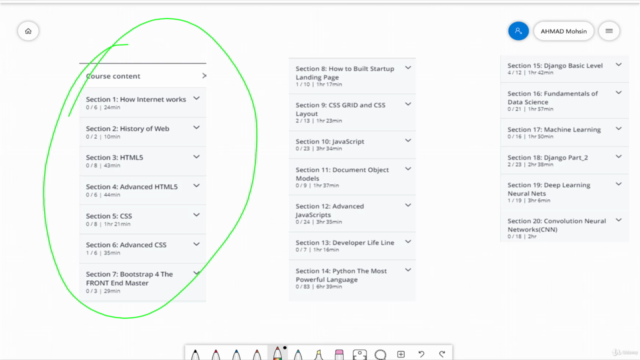
Task: Expand Section 11 Document Object Models chevron
Action: click(x=408, y=169)
